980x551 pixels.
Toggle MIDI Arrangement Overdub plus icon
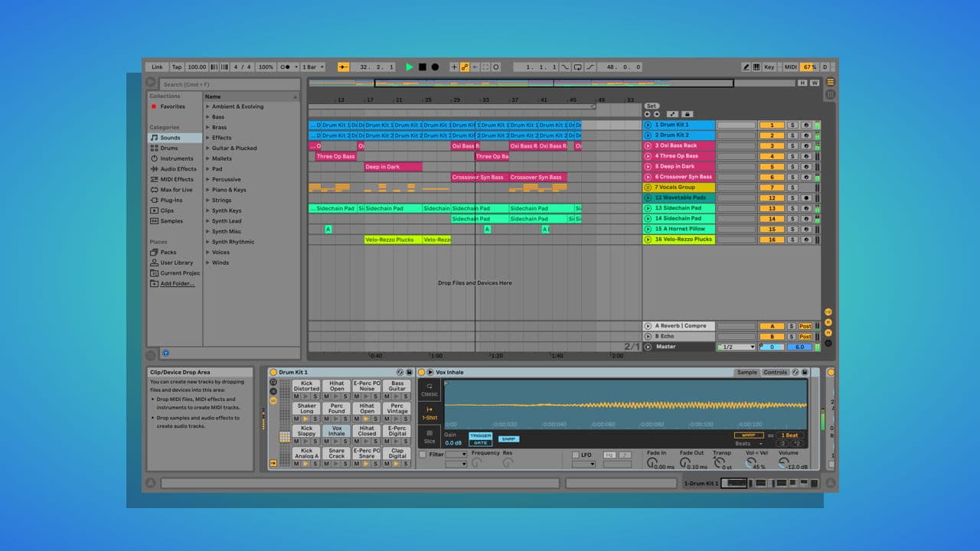click(x=454, y=67)
